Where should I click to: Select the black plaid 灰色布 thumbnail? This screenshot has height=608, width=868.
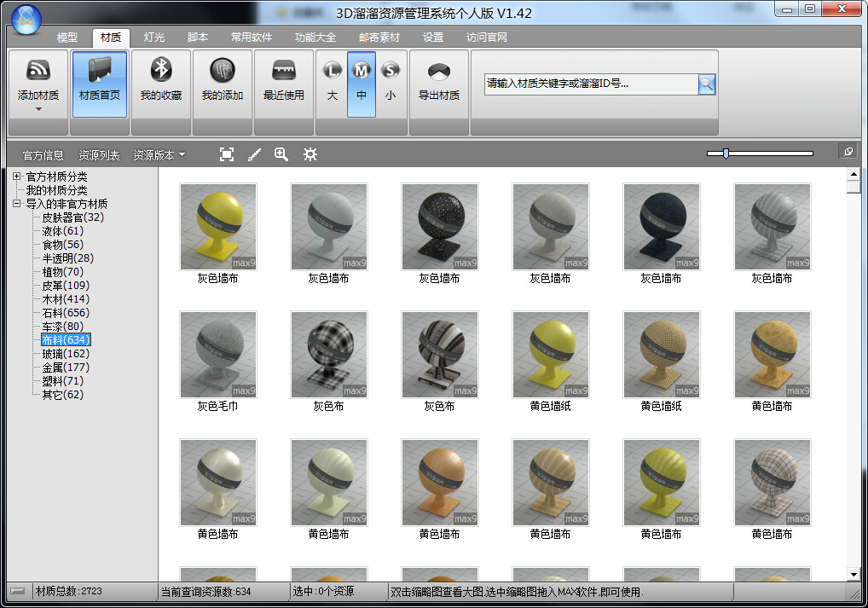click(329, 355)
